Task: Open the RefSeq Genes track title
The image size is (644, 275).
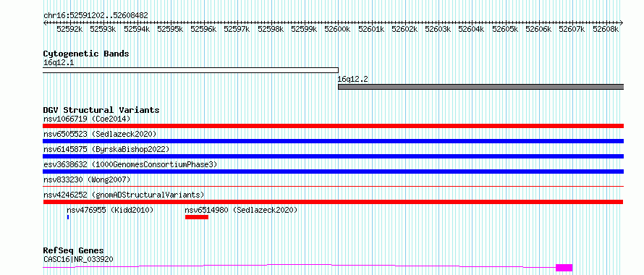Action: point(74,250)
